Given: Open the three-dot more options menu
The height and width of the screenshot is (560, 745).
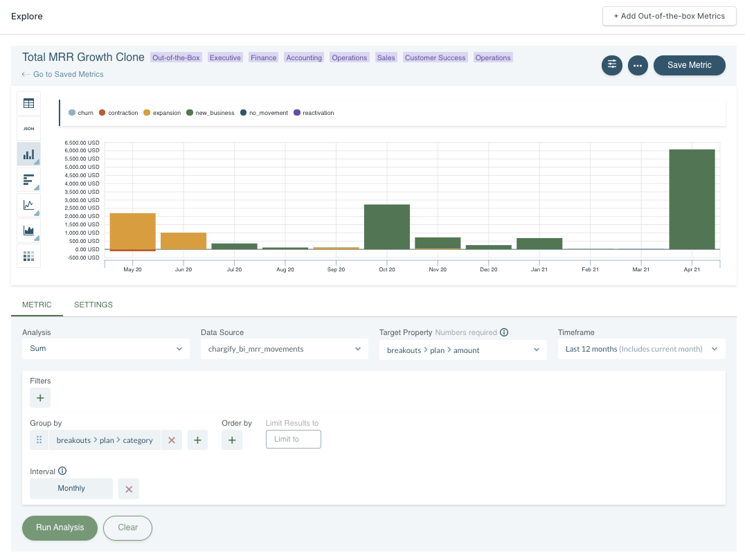Looking at the screenshot, I should tap(638, 65).
